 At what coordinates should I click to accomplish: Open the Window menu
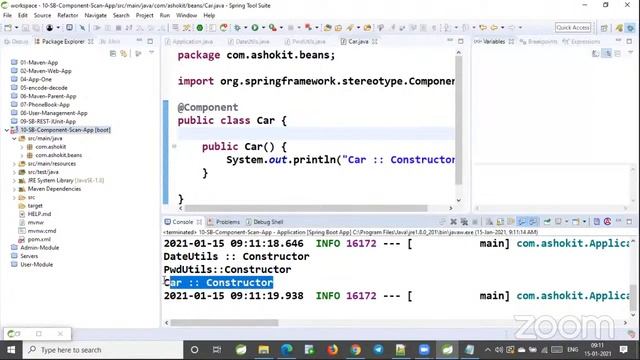click(x=187, y=15)
